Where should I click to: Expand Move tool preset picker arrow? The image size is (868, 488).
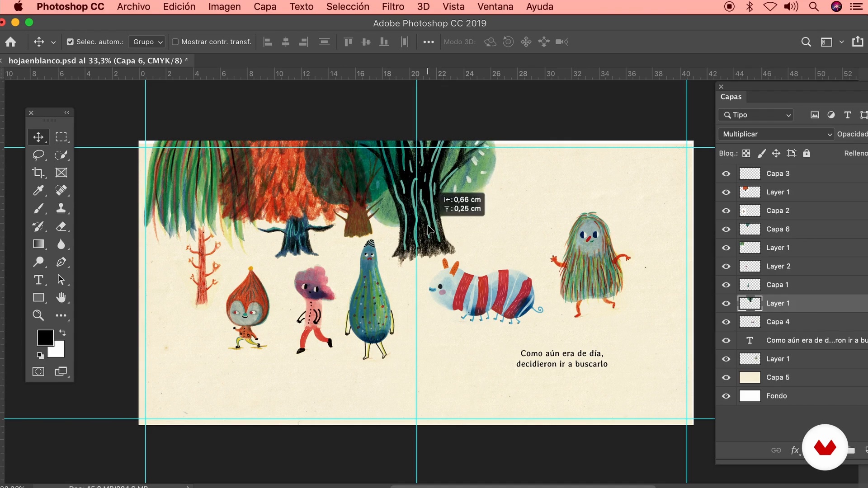point(53,42)
